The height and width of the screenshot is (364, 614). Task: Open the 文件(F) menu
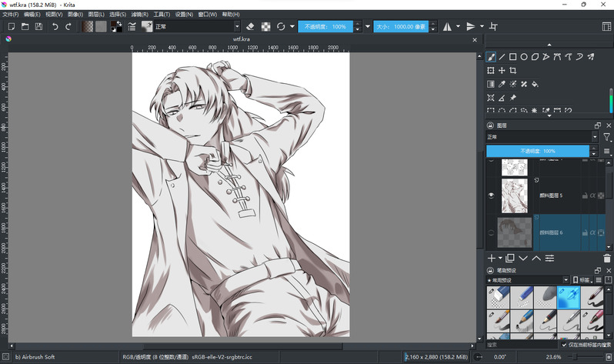tap(11, 15)
